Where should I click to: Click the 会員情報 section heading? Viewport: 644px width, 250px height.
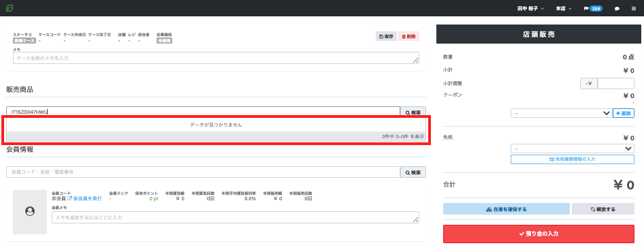point(20,149)
